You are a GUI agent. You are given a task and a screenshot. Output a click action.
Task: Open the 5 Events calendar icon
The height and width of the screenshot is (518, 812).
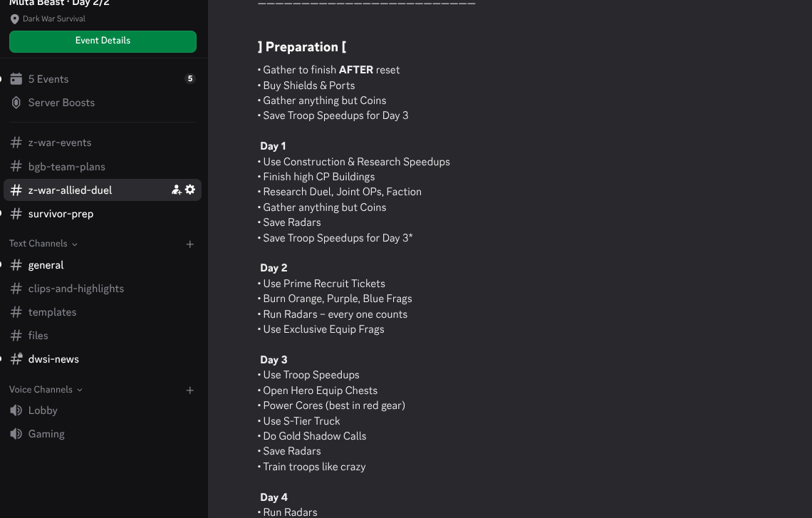16,79
